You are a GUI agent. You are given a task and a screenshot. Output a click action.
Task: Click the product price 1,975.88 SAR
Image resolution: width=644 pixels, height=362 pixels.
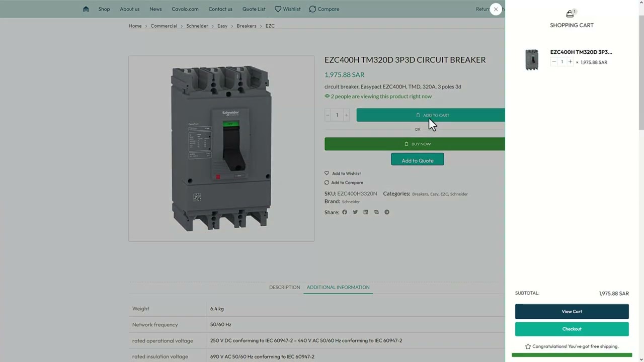tap(345, 74)
